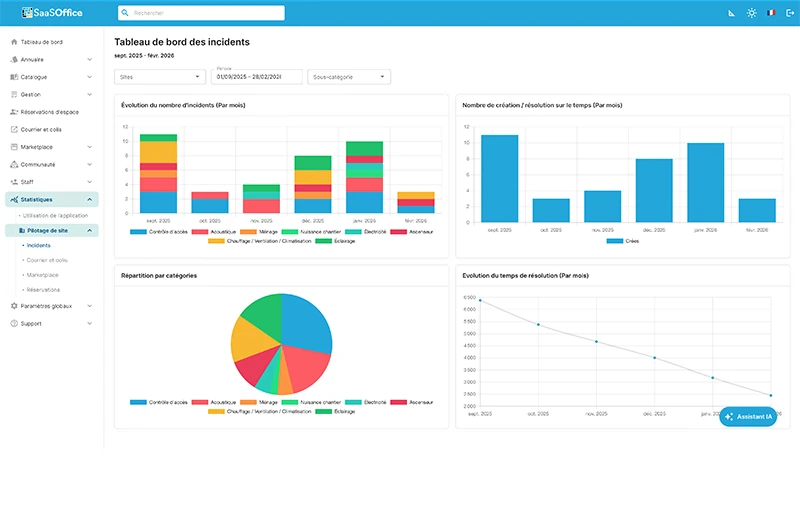Image resolution: width=800 pixels, height=505 pixels.
Task: Open Utilisation de l'application submenu item
Action: coord(55,215)
